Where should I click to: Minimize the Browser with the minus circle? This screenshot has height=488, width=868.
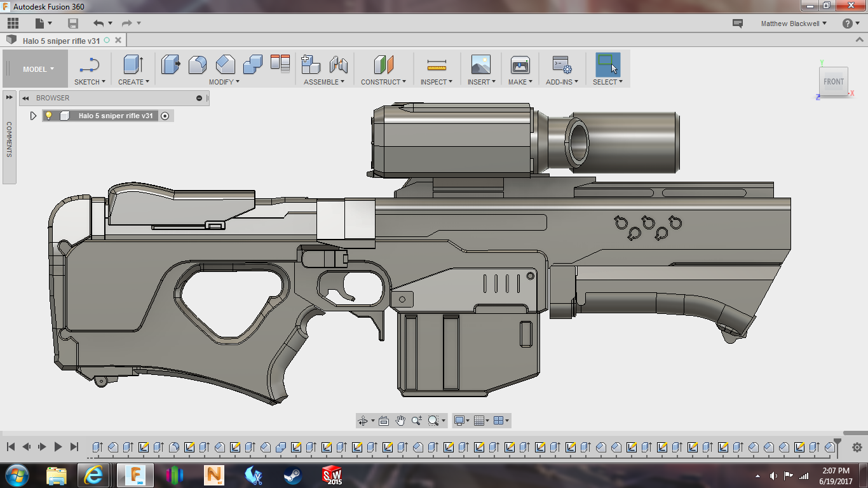coord(199,98)
